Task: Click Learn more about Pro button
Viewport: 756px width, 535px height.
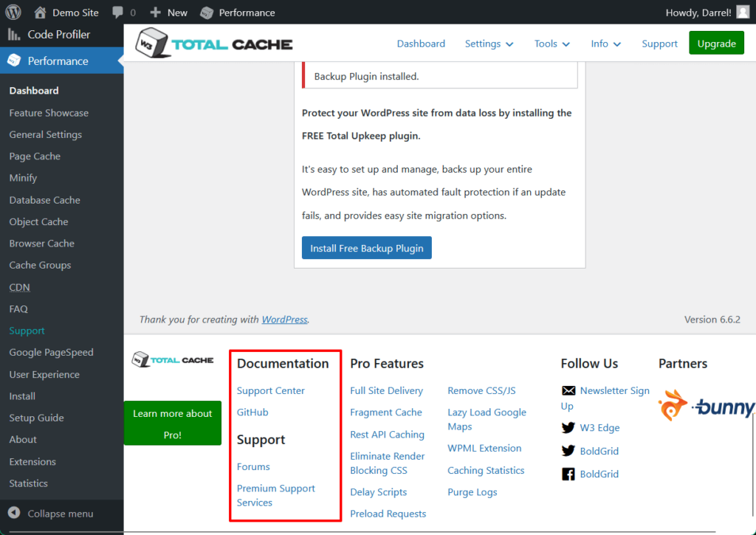Action: (173, 423)
